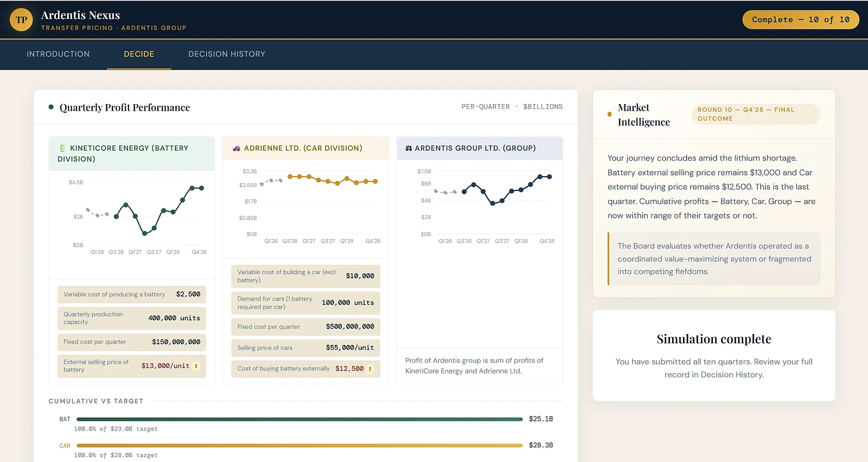The height and width of the screenshot is (462, 868).
Task: Click the CUMULATIVE VS TARGET label
Action: tap(96, 401)
